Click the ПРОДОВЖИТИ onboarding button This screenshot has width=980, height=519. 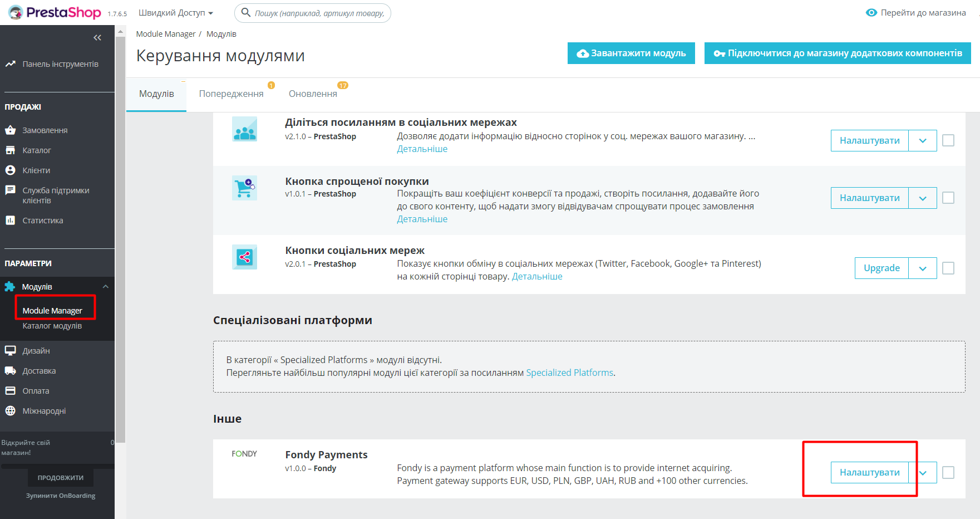[x=61, y=478]
